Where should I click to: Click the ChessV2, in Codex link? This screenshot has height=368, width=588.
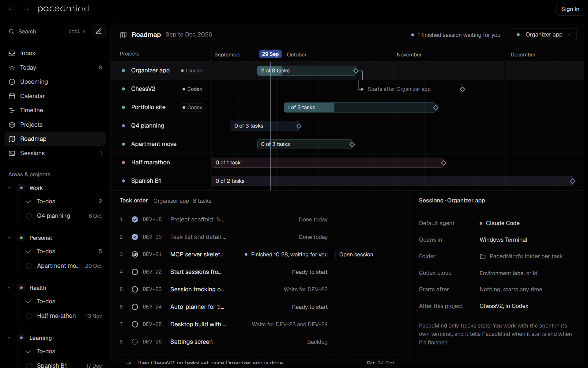504,306
